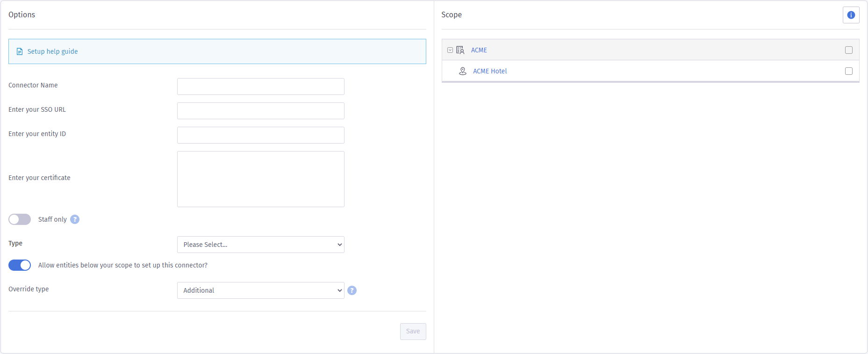This screenshot has width=868, height=354.
Task: Disable allowing entities below scope toggle
Action: (20, 265)
